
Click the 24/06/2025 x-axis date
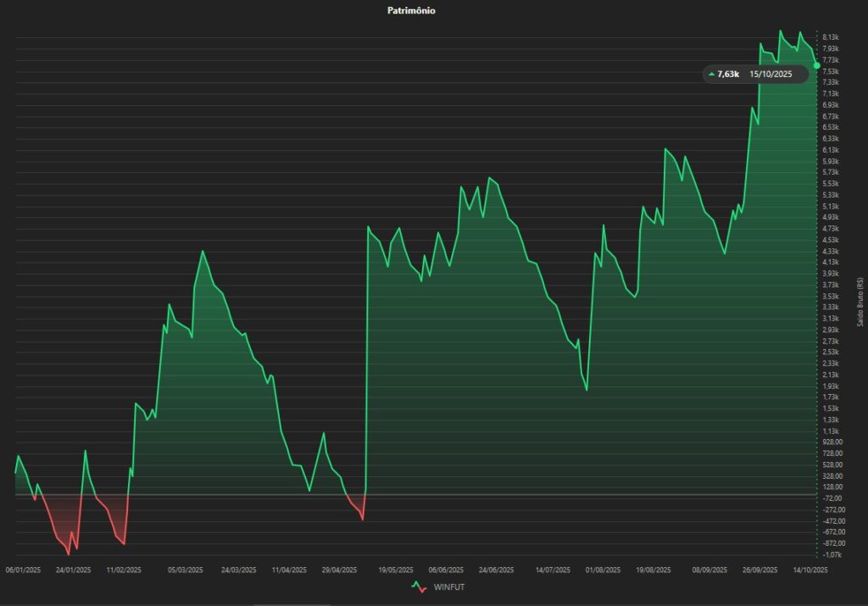497,570
